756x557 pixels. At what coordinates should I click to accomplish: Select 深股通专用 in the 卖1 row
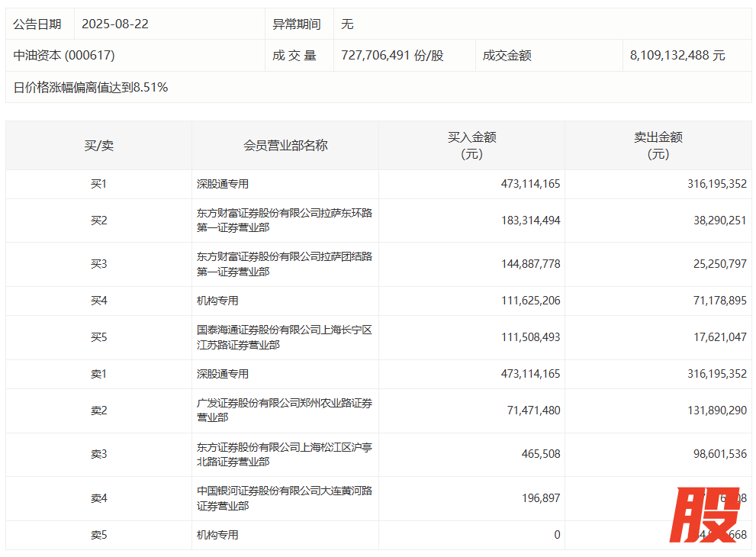[223, 374]
